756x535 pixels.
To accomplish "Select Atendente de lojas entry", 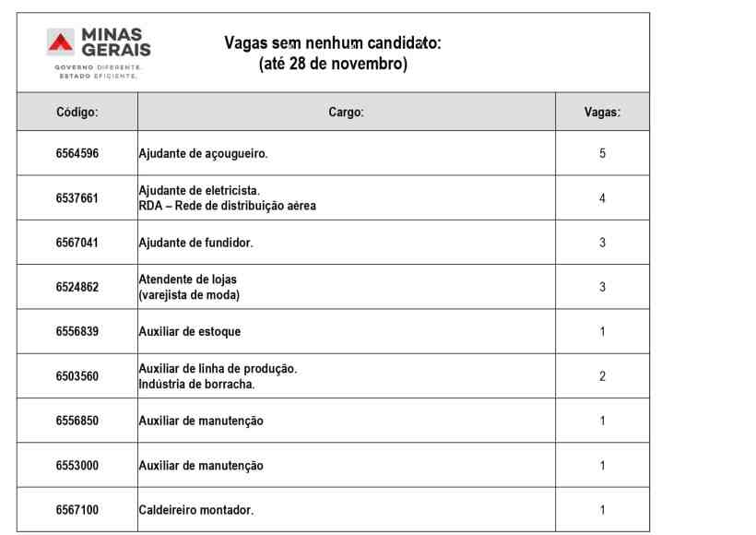I will [189, 287].
